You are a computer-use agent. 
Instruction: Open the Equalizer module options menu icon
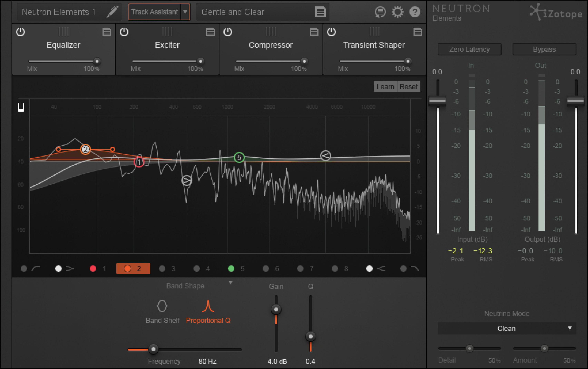(107, 32)
